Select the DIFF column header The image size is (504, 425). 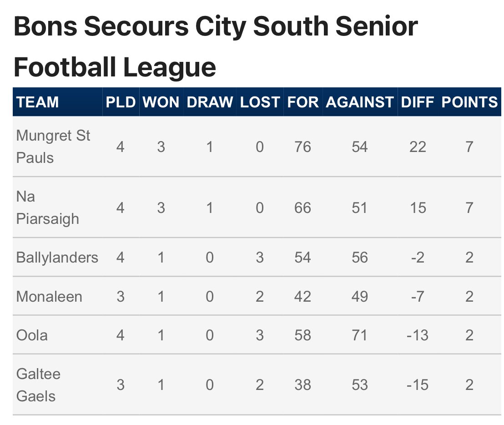tap(418, 102)
